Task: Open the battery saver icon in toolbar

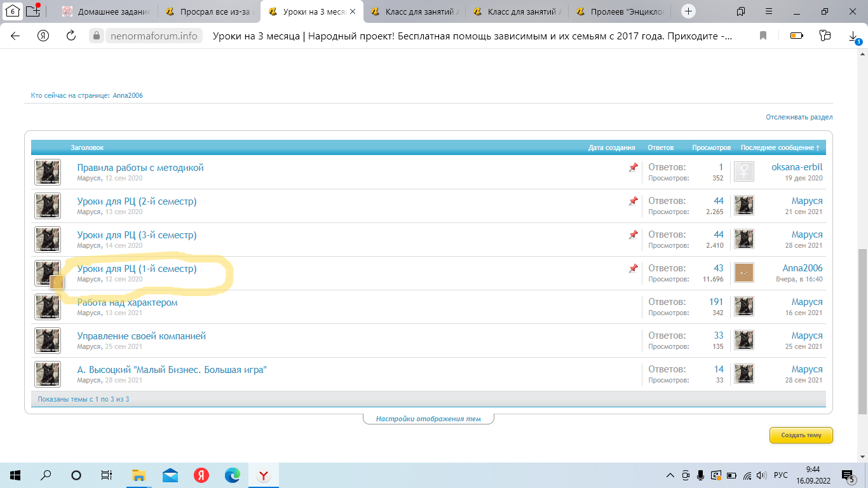Action: point(796,36)
